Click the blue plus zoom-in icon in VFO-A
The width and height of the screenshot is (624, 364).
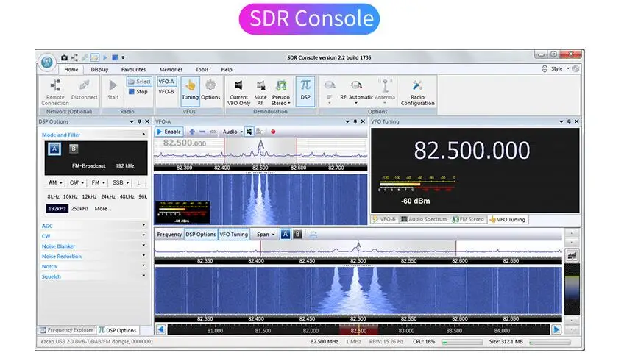(192, 132)
